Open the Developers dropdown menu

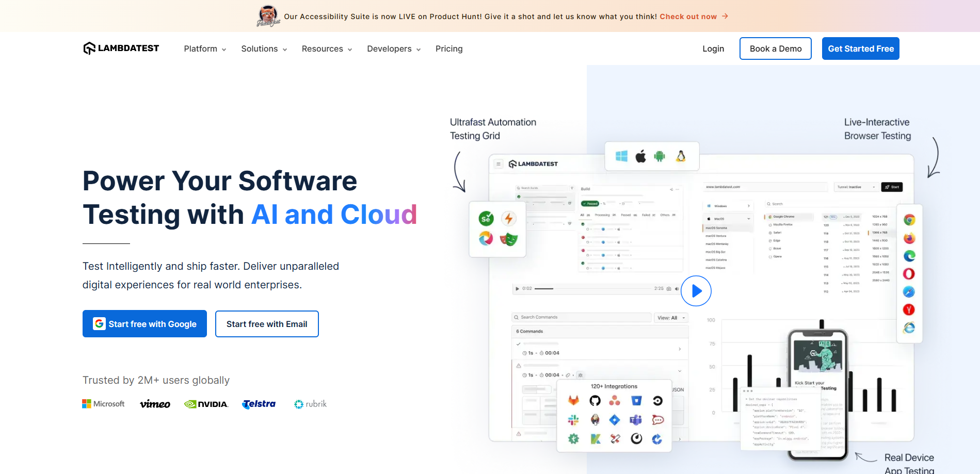394,48
